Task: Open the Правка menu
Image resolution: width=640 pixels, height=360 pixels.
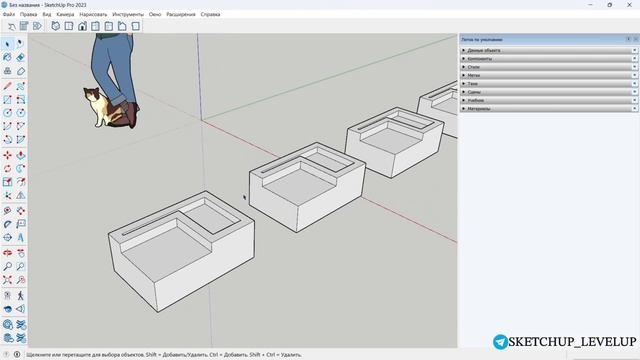Action: [29, 14]
